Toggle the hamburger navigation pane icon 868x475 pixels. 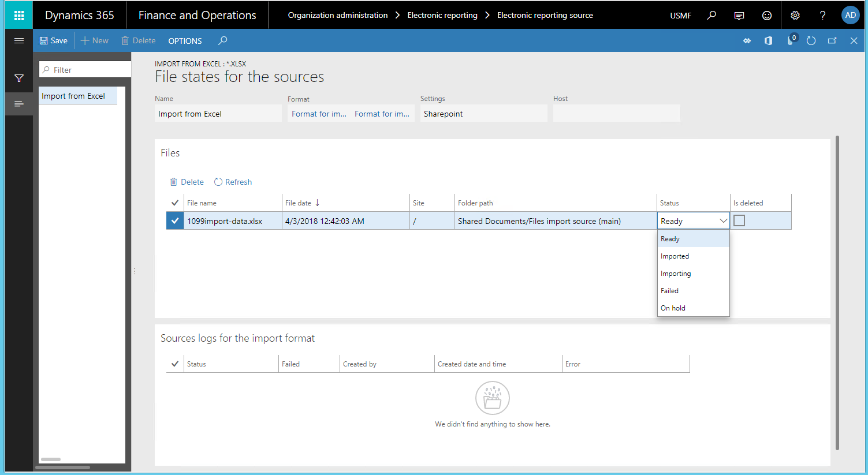point(19,40)
